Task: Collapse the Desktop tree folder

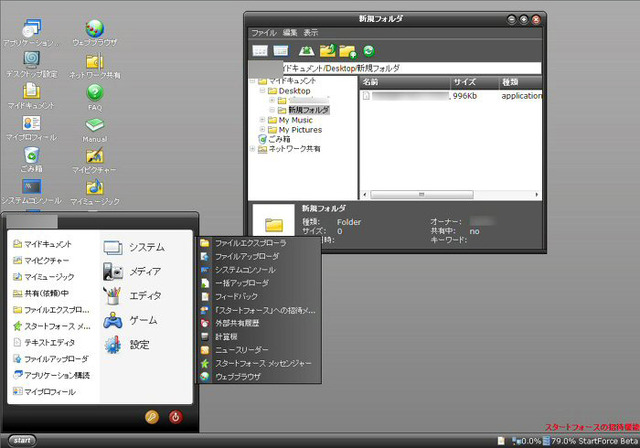Action: point(262,91)
